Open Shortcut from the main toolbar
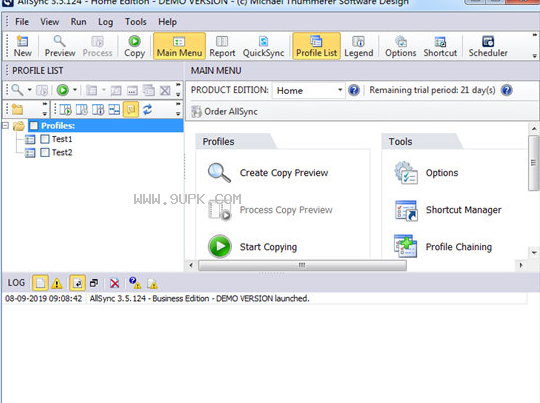Image resolution: width=540 pixels, height=403 pixels. coord(440,46)
